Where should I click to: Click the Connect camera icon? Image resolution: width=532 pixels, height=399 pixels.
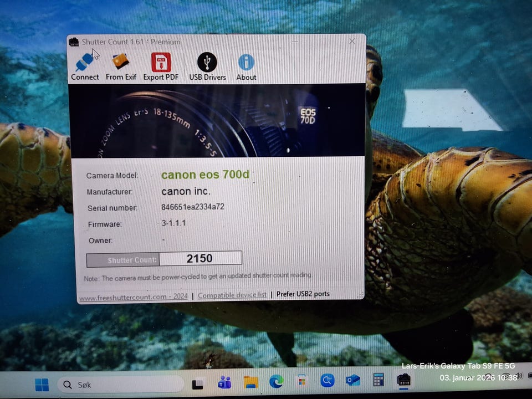point(85,66)
